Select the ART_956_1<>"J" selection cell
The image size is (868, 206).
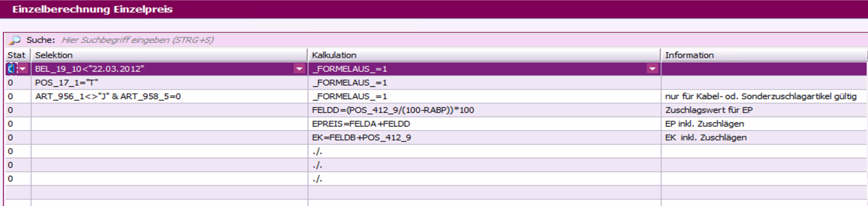[x=169, y=96]
